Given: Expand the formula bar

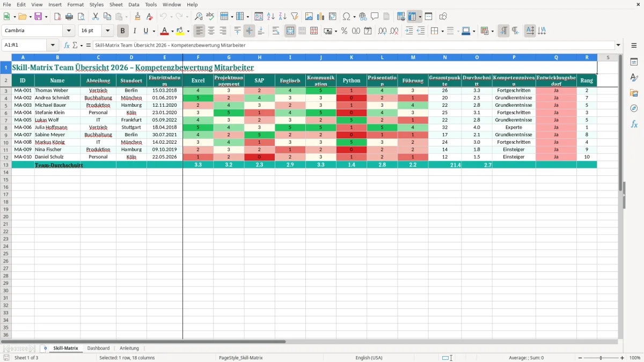Looking at the screenshot, I should point(618,45).
